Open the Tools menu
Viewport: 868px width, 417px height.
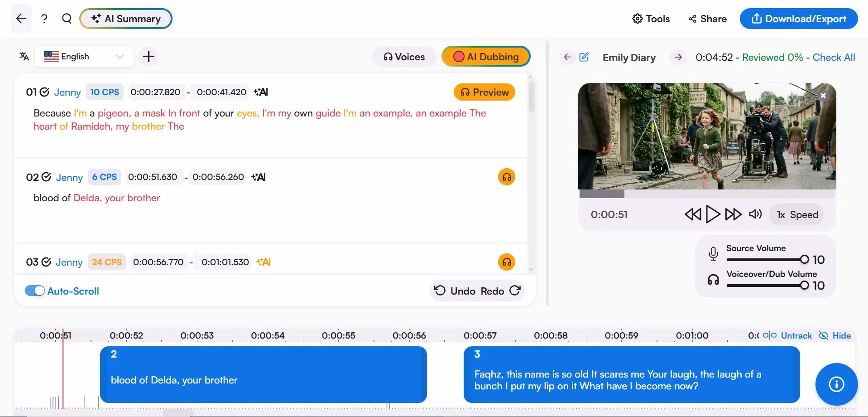click(x=651, y=19)
